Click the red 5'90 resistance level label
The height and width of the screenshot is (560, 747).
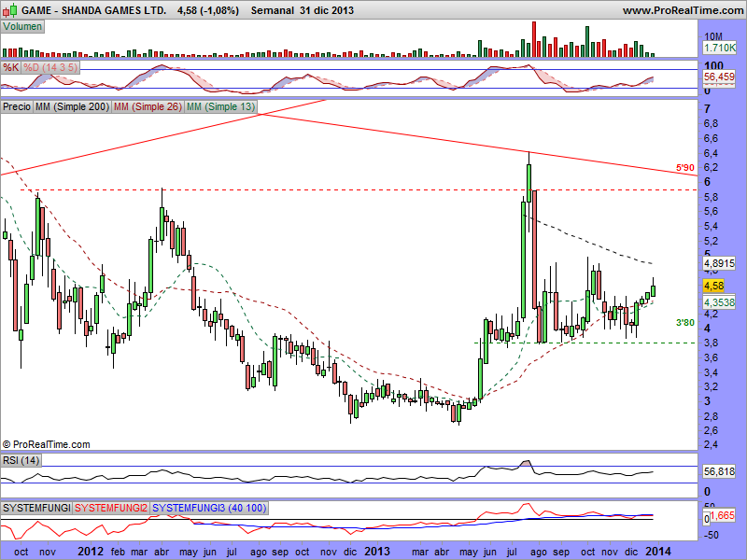(684, 168)
